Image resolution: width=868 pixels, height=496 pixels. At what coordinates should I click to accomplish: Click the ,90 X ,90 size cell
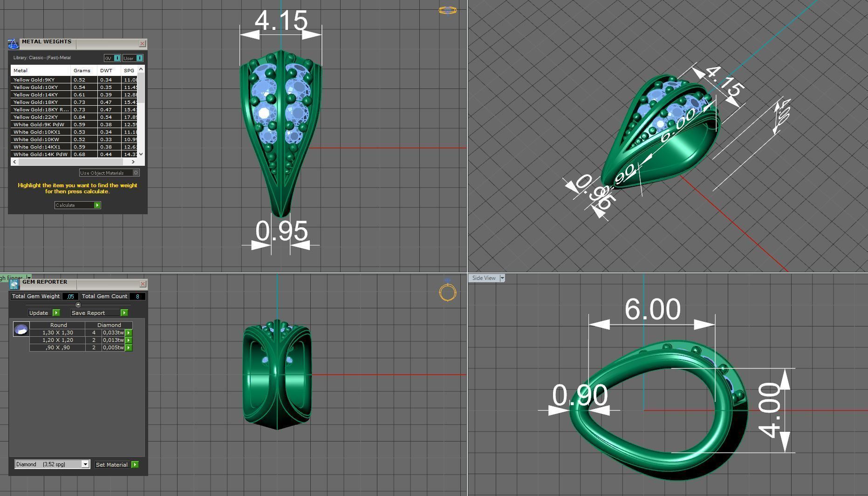58,347
